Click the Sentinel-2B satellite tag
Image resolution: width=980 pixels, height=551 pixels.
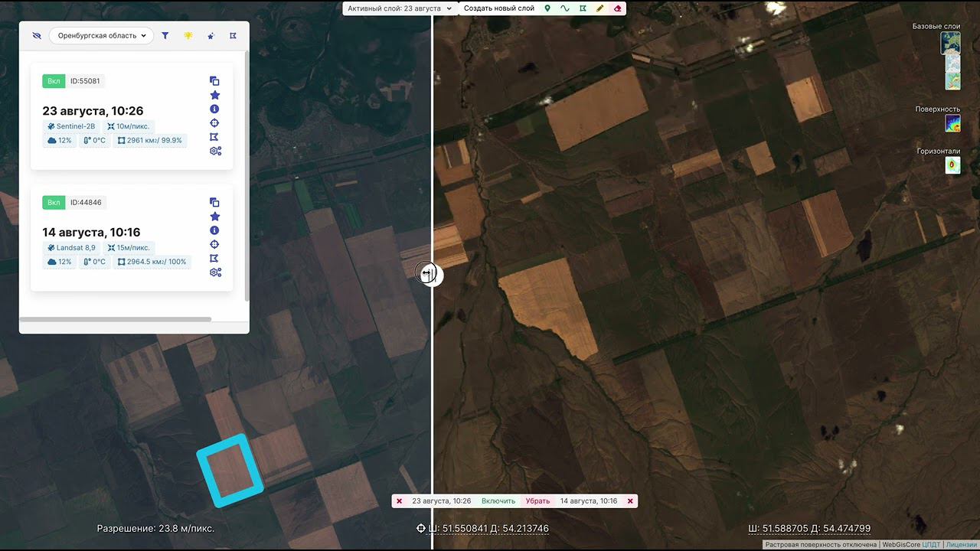pos(71,126)
